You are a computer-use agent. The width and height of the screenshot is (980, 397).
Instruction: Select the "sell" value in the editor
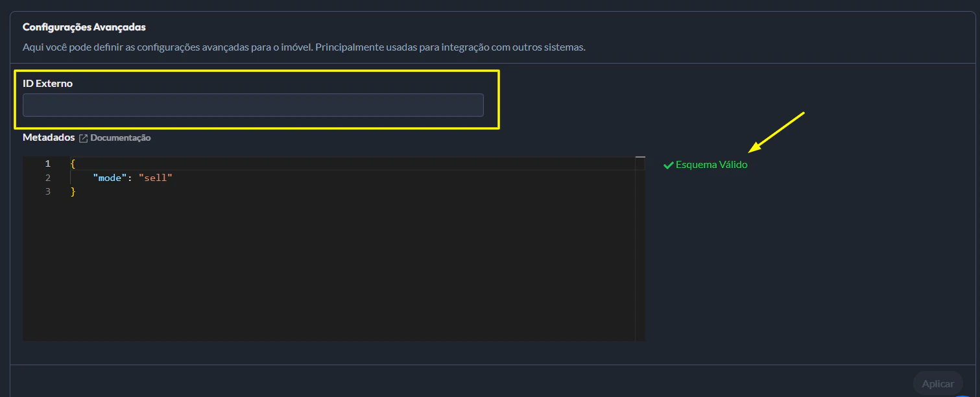click(x=156, y=177)
